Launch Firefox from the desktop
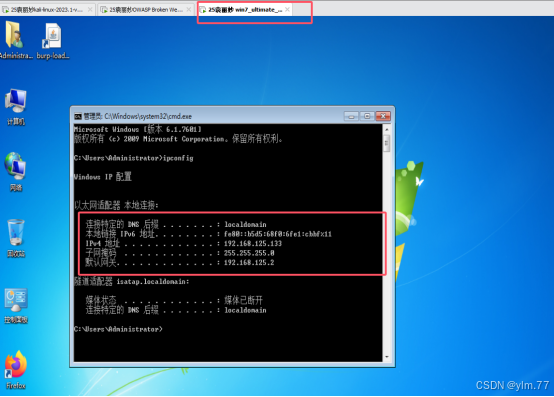This screenshot has width=554, height=397. [16, 369]
